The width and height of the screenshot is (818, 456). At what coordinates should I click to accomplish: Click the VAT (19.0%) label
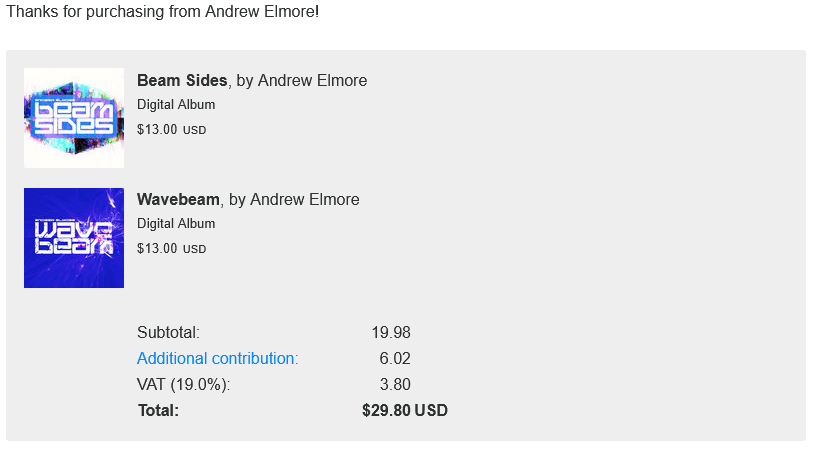[x=183, y=385]
